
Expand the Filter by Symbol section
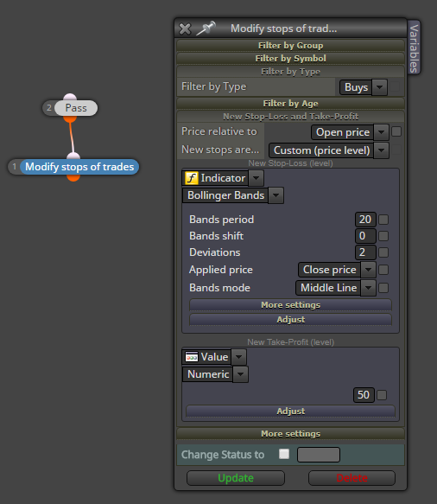pyautogui.click(x=290, y=58)
